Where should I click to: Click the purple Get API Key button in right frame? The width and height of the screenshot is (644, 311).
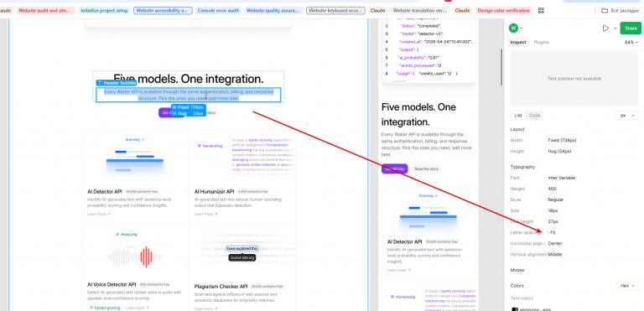(x=395, y=168)
